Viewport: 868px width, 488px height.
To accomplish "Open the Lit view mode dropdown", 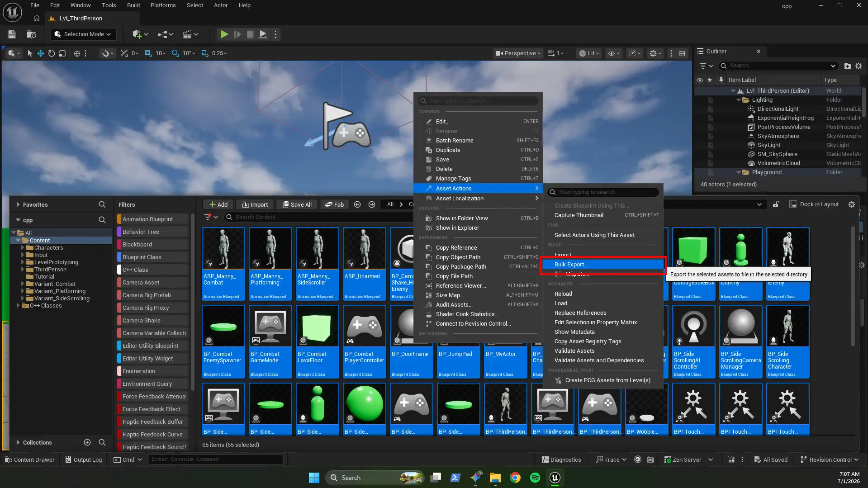I will [589, 53].
